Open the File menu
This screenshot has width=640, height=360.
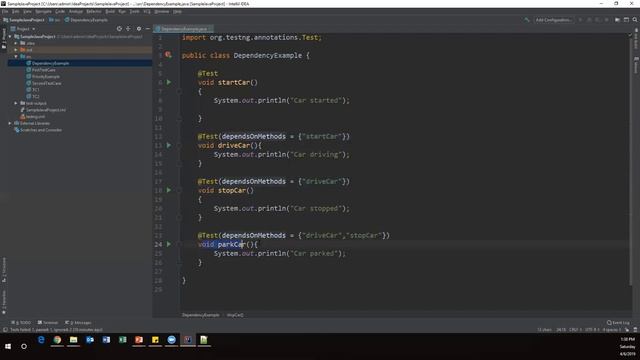[x=5, y=11]
